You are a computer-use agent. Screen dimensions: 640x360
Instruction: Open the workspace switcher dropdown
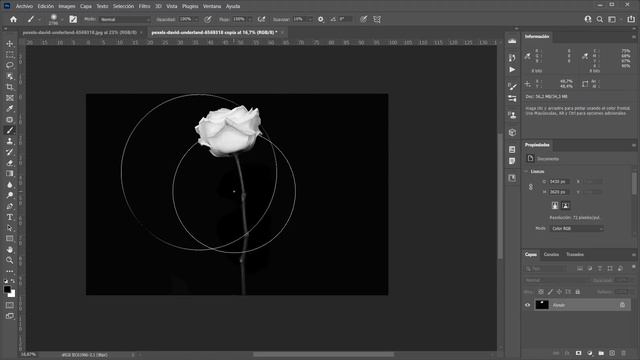click(613, 19)
